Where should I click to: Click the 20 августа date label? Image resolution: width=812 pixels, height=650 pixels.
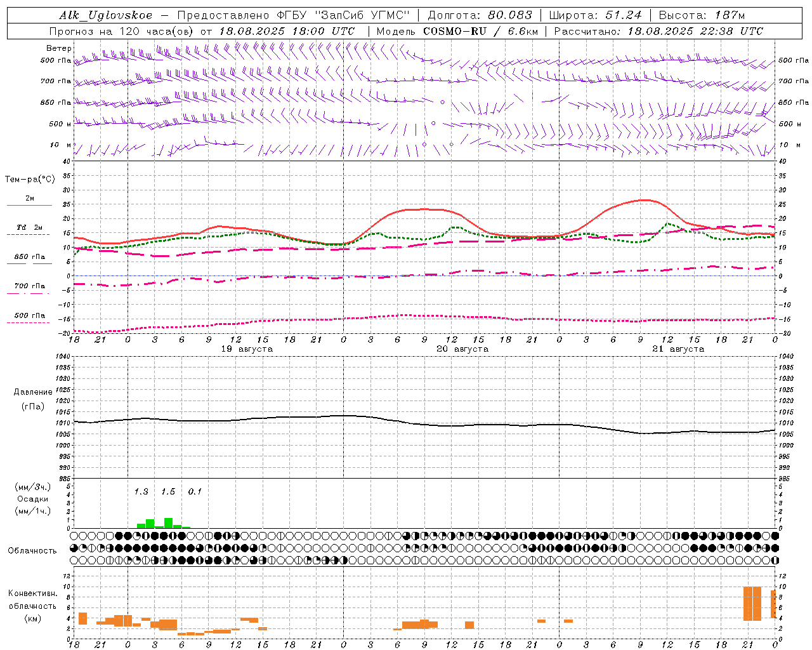[x=462, y=349]
